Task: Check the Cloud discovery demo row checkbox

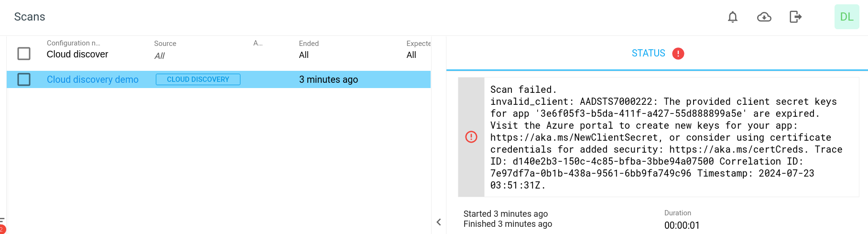Action: click(24, 79)
